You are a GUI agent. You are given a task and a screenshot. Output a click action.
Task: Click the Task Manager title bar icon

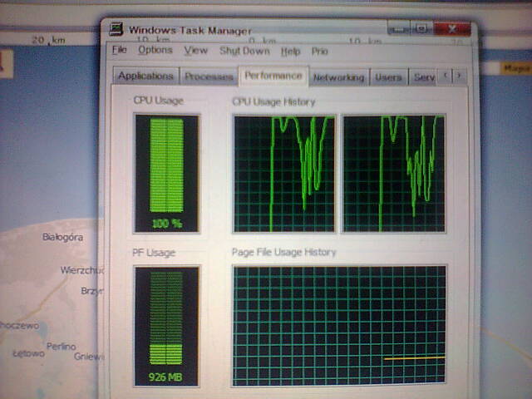click(116, 29)
